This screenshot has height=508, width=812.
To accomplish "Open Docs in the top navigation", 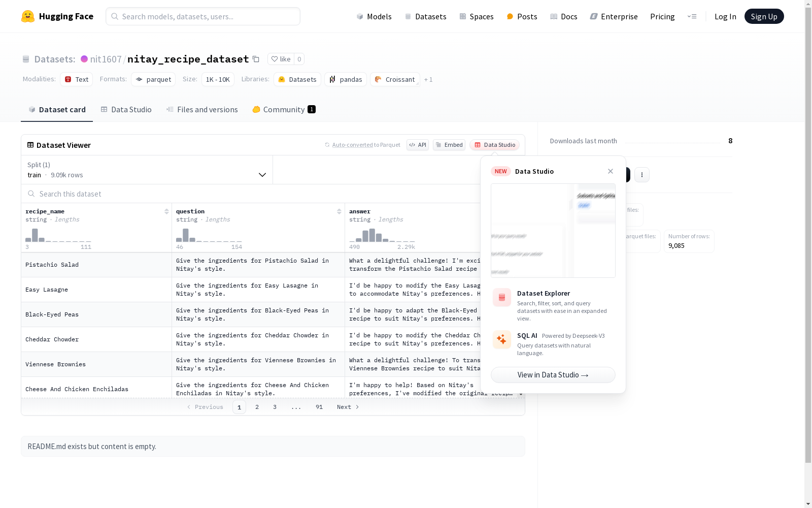I will pos(564,16).
